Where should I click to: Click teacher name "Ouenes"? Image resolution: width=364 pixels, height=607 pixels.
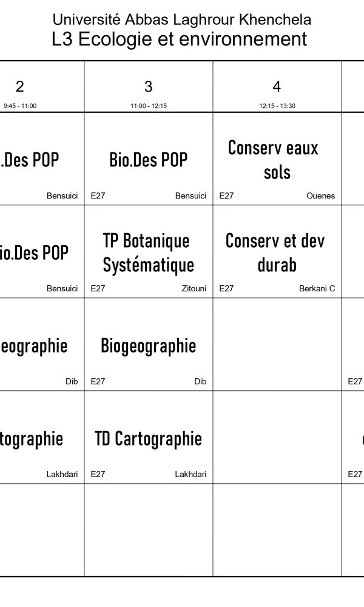click(320, 196)
